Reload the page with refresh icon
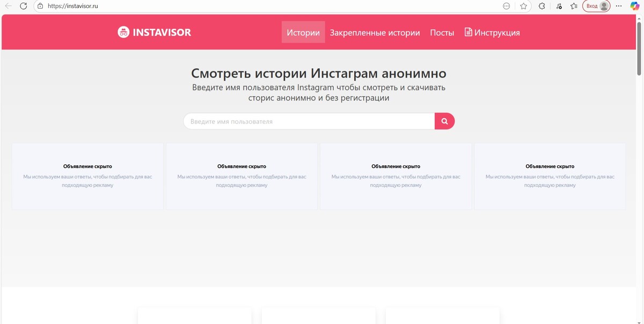644x324 pixels. coord(23,6)
